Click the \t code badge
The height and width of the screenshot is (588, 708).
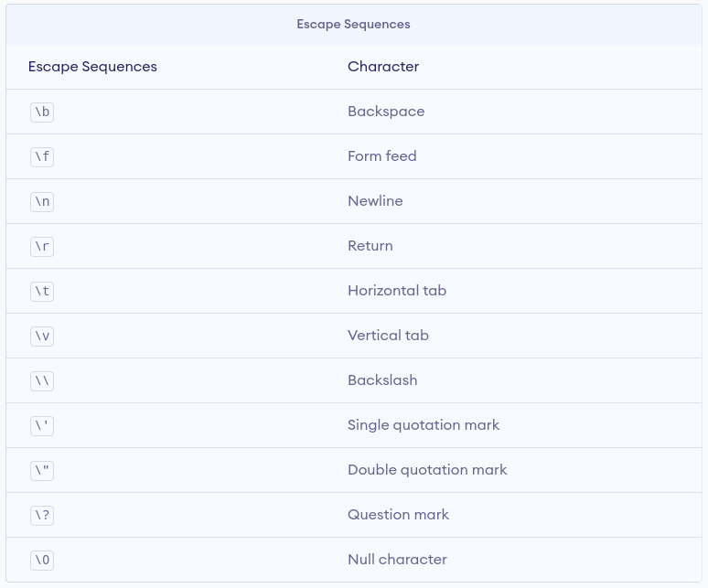42,292
